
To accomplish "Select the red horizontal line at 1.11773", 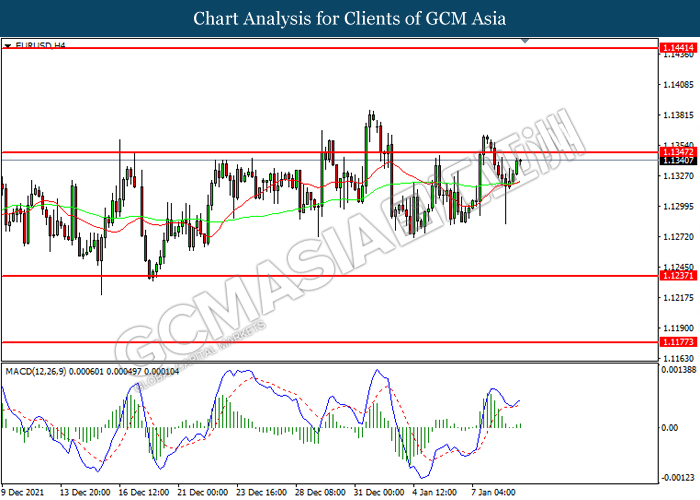I will (329, 342).
